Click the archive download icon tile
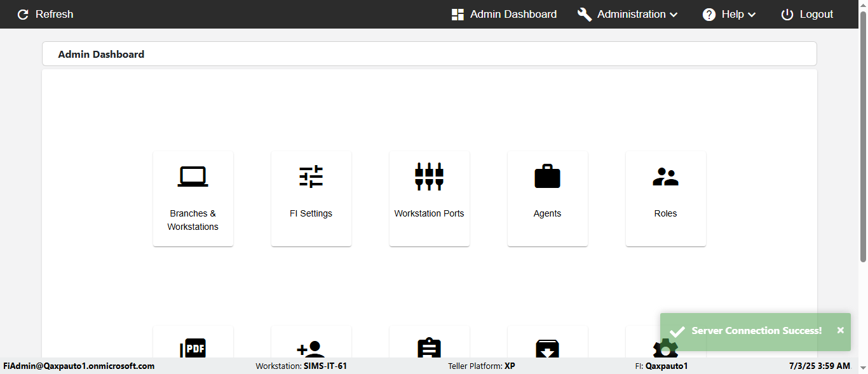 [x=548, y=342]
